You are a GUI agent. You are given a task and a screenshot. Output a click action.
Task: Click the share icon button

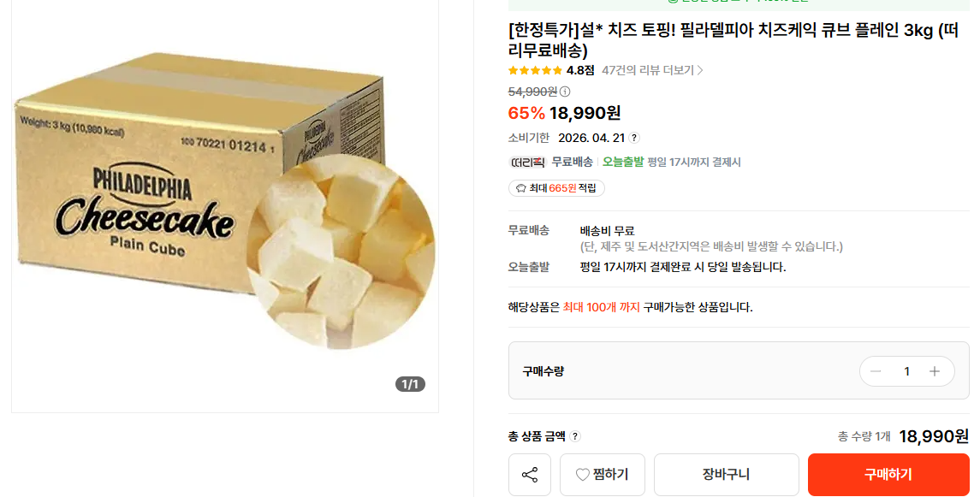pos(530,475)
